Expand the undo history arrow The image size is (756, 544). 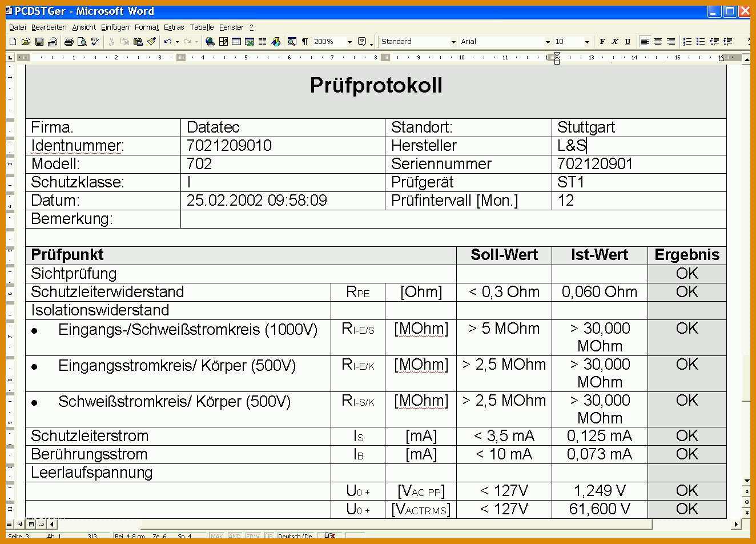[x=177, y=42]
